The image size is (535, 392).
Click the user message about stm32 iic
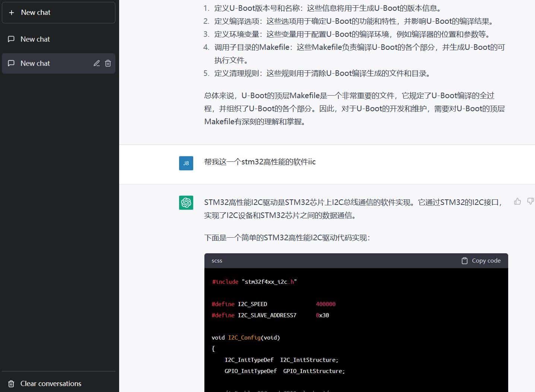[260, 162]
